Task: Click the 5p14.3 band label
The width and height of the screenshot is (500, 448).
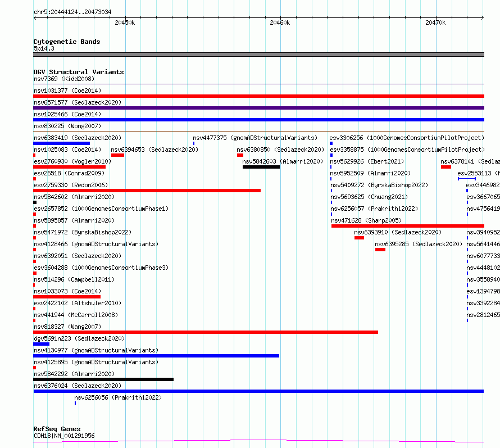Action: click(44, 48)
